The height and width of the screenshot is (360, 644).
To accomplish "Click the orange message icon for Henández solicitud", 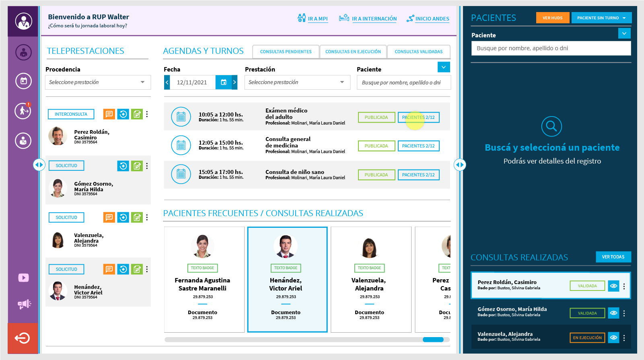I will pyautogui.click(x=109, y=269).
